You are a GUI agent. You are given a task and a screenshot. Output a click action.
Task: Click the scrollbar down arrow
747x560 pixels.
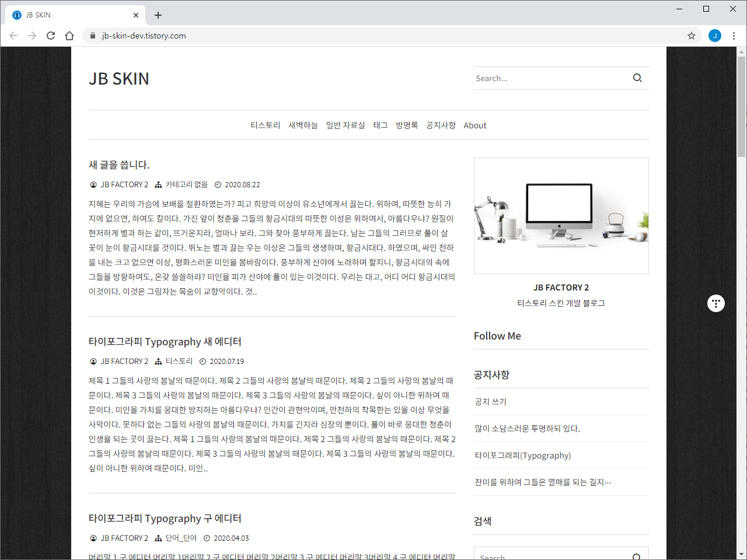coord(741,554)
